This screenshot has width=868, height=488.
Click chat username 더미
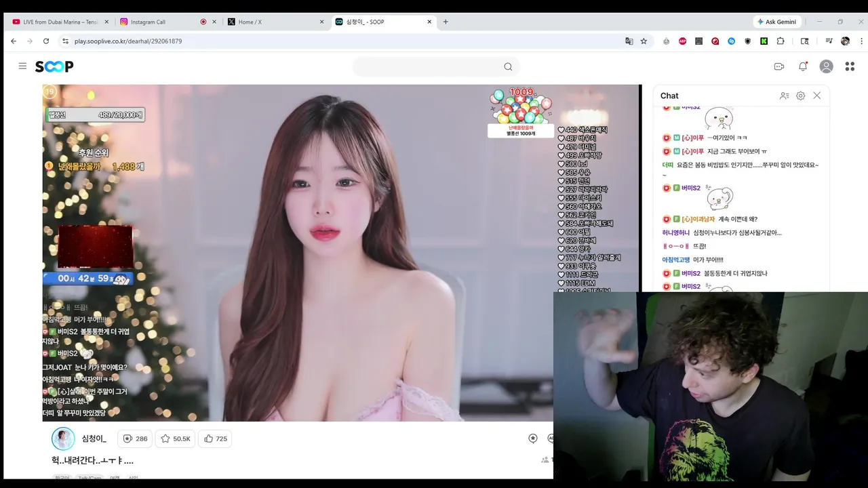[667, 165]
